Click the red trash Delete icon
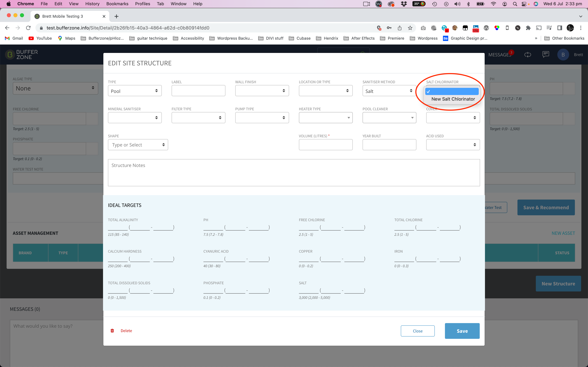The width and height of the screenshot is (588, 367). (112, 331)
